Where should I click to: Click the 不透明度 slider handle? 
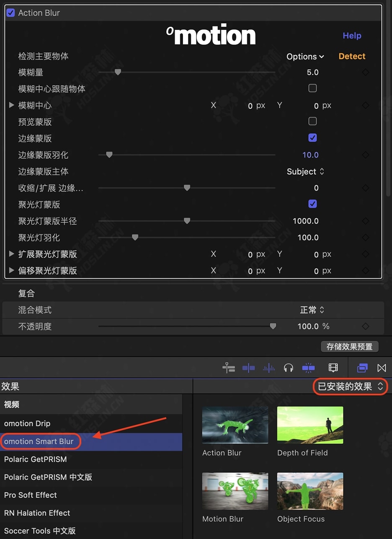(273, 327)
